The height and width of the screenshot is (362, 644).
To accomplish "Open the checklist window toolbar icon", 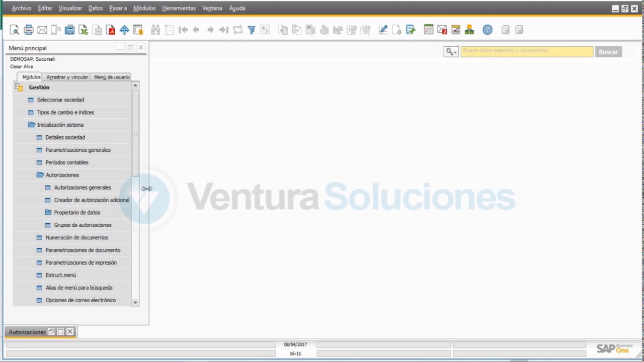I will (429, 30).
